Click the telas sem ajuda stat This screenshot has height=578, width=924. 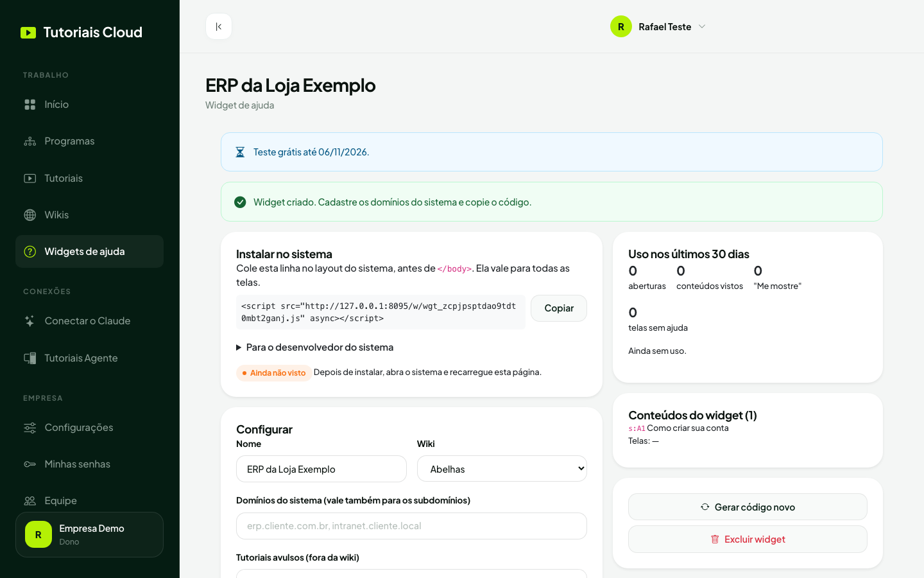[658, 319]
